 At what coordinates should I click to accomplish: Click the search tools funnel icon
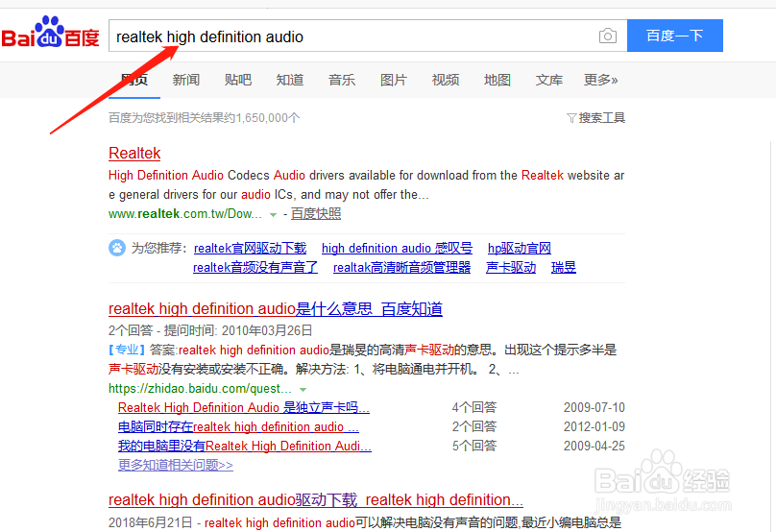pyautogui.click(x=571, y=118)
